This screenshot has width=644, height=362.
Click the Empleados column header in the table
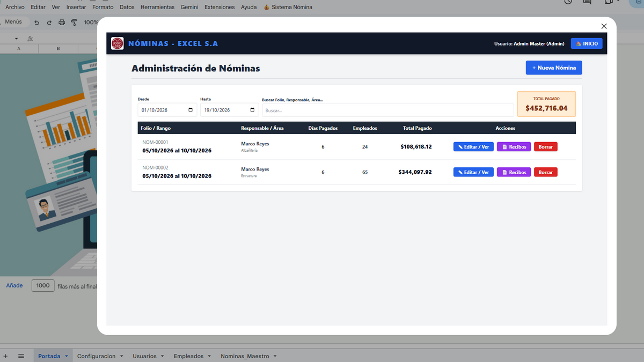click(365, 128)
